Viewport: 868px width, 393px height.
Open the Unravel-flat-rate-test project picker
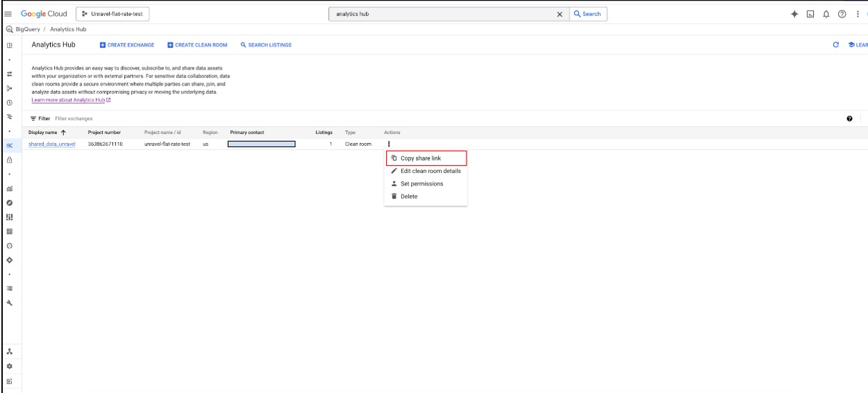(x=115, y=14)
